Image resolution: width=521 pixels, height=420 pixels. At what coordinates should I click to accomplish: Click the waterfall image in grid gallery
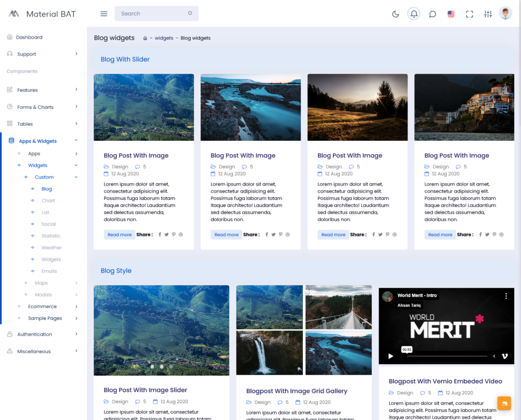(x=270, y=352)
